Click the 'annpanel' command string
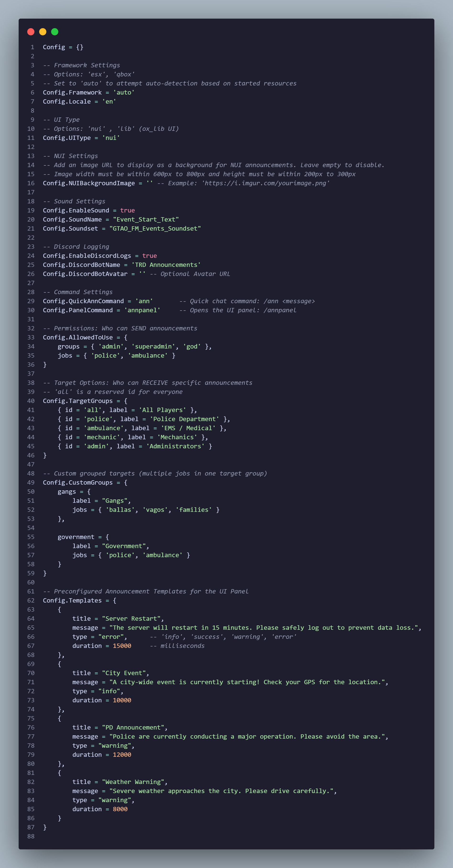This screenshot has height=868, width=453. click(142, 310)
